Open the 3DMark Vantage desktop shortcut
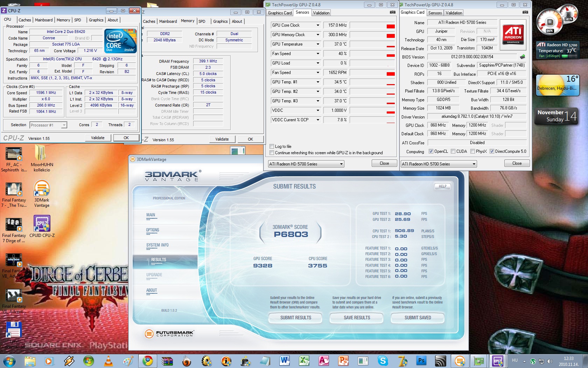The image size is (588, 368). point(42,193)
